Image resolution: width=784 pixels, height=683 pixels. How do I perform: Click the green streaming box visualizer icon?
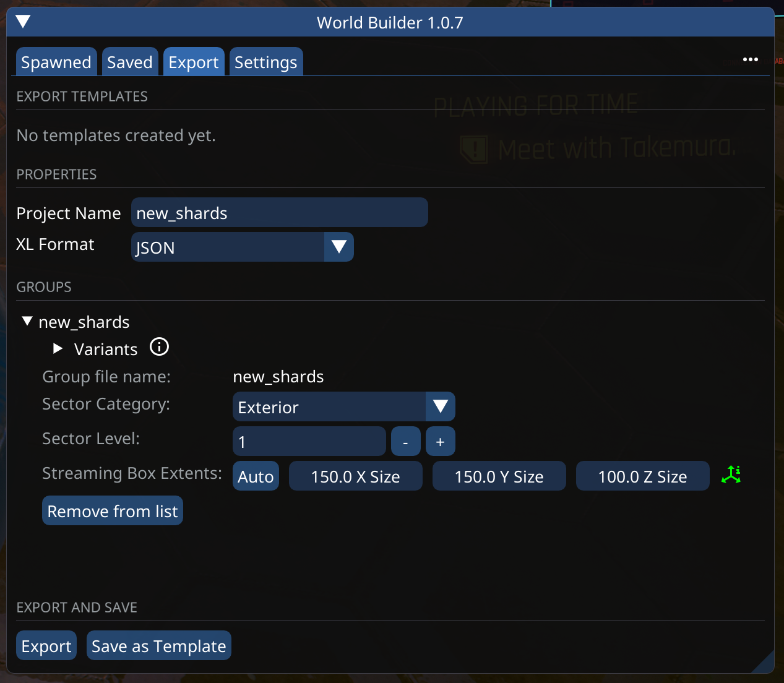coord(731,475)
